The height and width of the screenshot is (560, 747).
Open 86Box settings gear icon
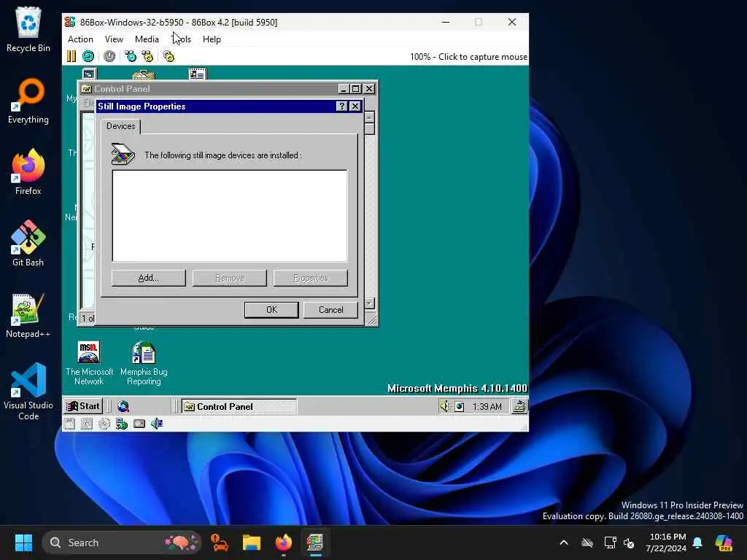[x=169, y=56]
